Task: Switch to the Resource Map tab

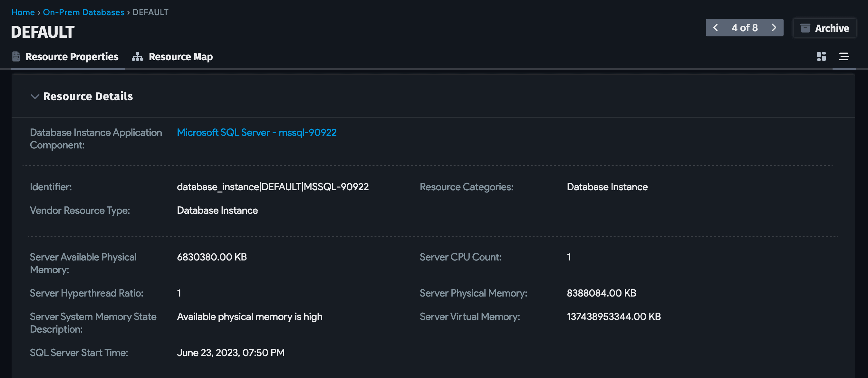Action: pyautogui.click(x=181, y=57)
